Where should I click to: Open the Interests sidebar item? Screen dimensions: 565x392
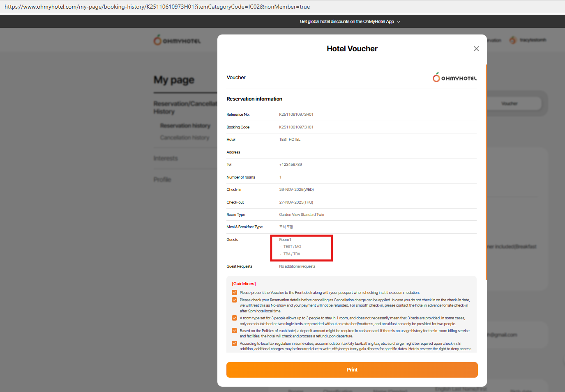coord(166,158)
